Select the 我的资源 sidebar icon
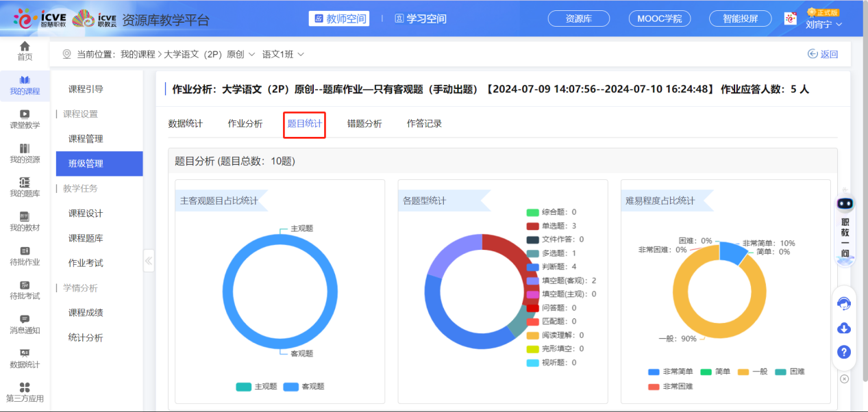This screenshot has height=412, width=868. tap(25, 152)
